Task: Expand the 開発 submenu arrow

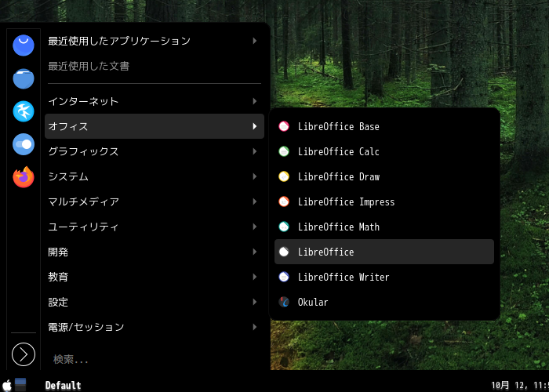Action: tap(255, 252)
